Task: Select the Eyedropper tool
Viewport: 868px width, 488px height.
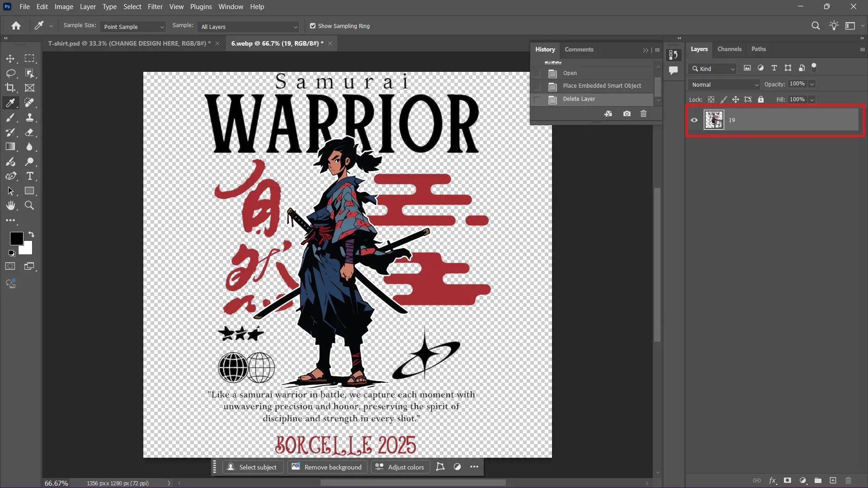Action: coord(10,103)
